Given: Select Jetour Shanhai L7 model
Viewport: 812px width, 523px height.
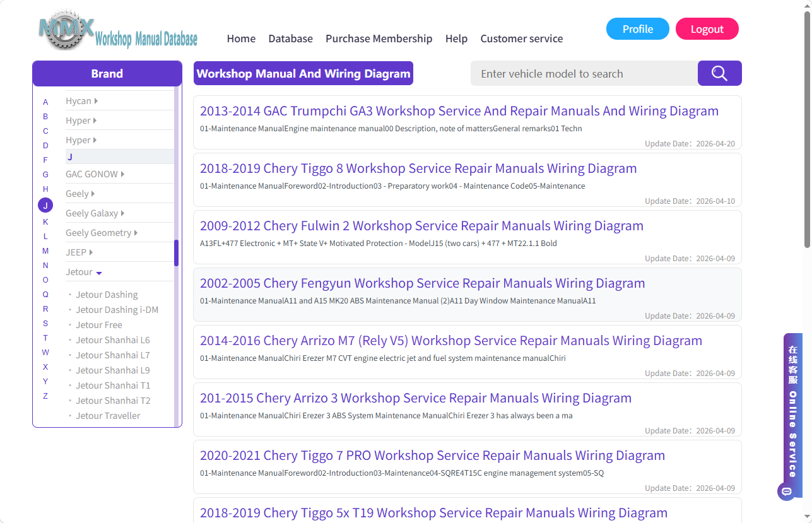Looking at the screenshot, I should tap(113, 355).
